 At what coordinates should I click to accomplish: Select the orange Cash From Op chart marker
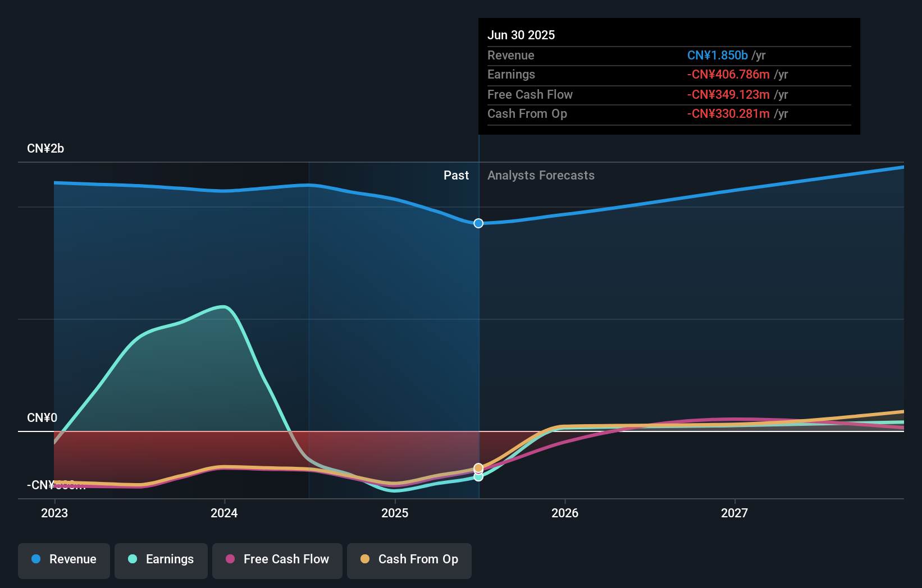pyautogui.click(x=478, y=467)
